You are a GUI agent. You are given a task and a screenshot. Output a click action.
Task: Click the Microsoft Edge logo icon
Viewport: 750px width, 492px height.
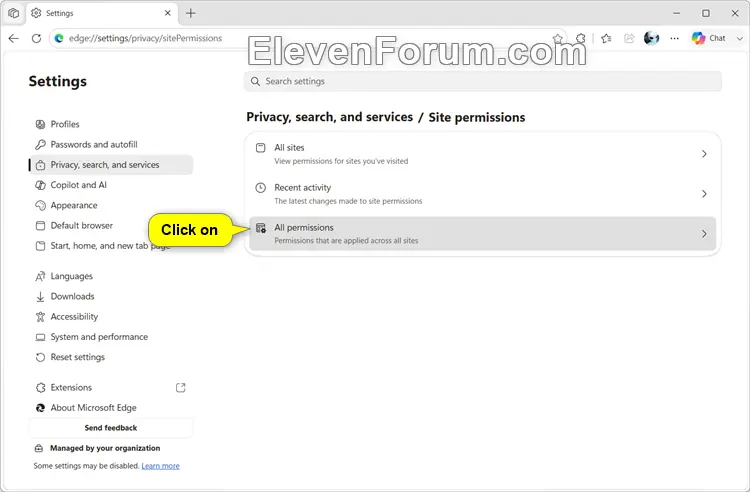(x=40, y=408)
